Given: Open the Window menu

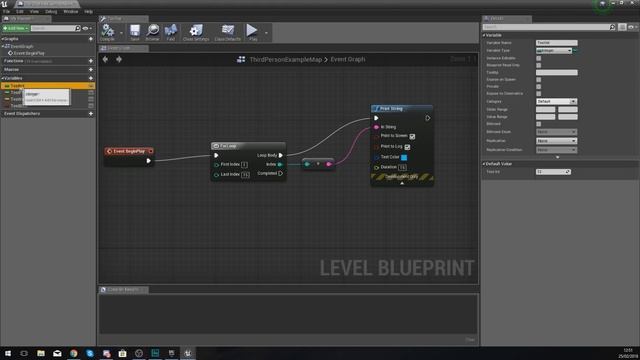Looking at the screenshot, I should (x=71, y=11).
